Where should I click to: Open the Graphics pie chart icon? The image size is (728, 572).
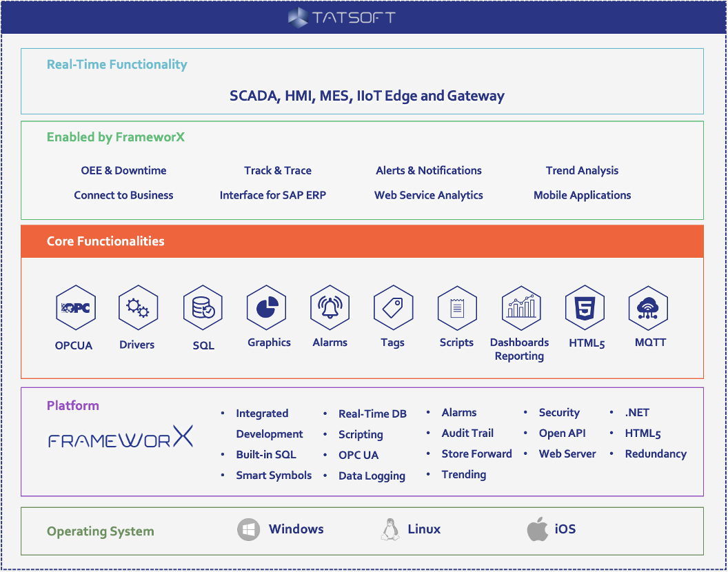click(267, 307)
